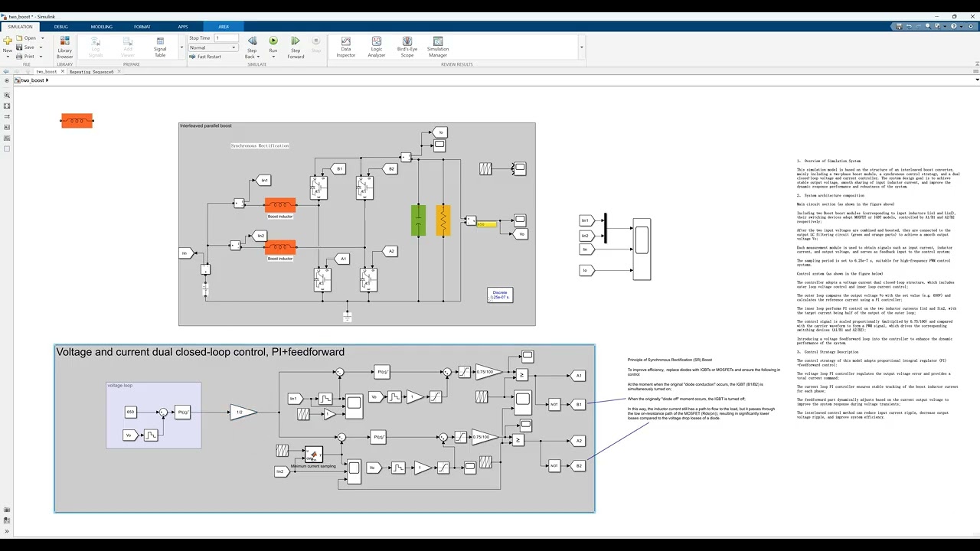Viewport: 980px width, 551px height.
Task: Close the two_boost model tab
Action: coord(64,72)
